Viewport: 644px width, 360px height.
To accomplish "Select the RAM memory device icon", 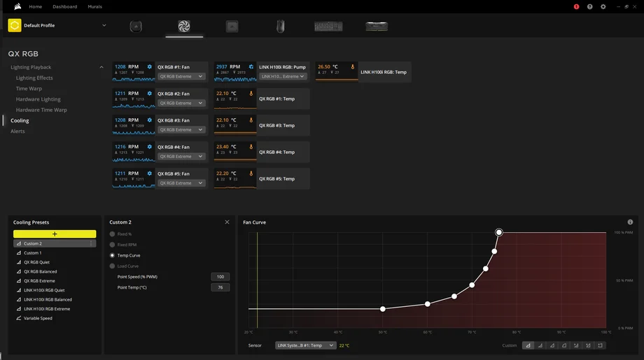I will [x=377, y=27].
